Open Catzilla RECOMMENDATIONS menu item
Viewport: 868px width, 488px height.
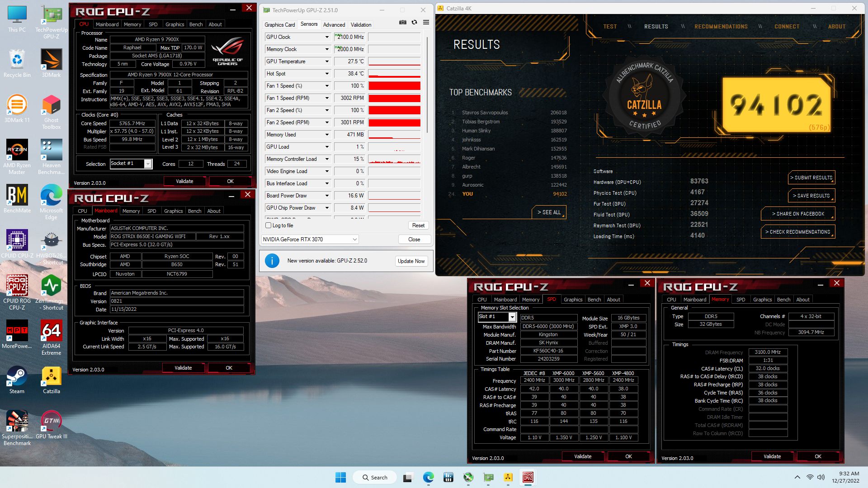[721, 27]
